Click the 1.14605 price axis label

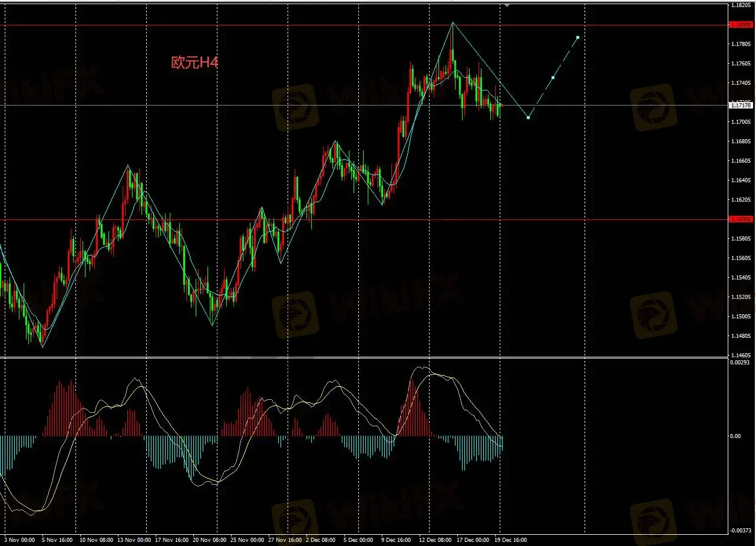point(741,356)
